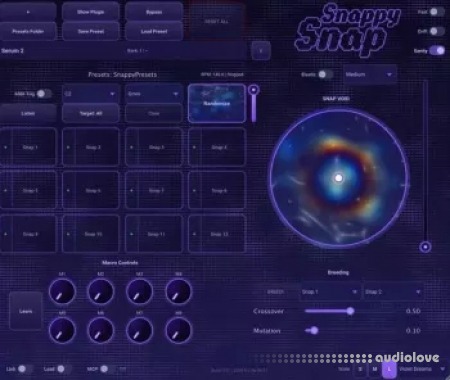The width and height of the screenshot is (450, 380).
Task: Select the M scale size option
Action: tap(375, 369)
